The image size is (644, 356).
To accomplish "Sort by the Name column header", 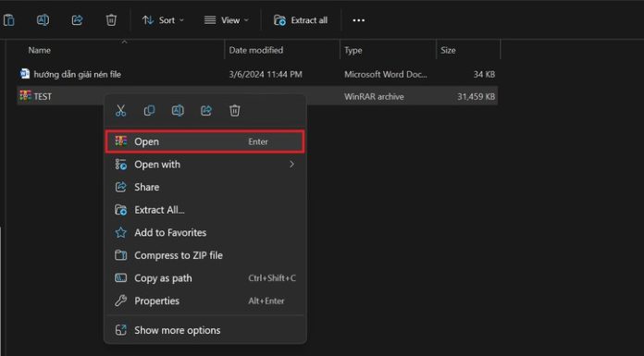I will tap(40, 50).
